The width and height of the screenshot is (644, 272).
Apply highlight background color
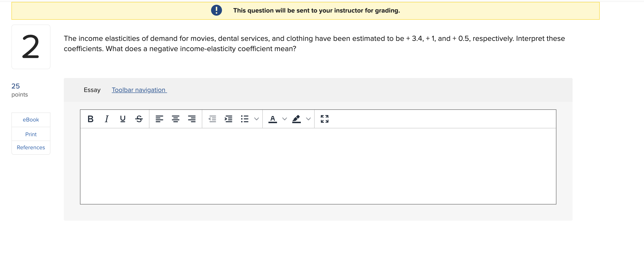tap(297, 119)
